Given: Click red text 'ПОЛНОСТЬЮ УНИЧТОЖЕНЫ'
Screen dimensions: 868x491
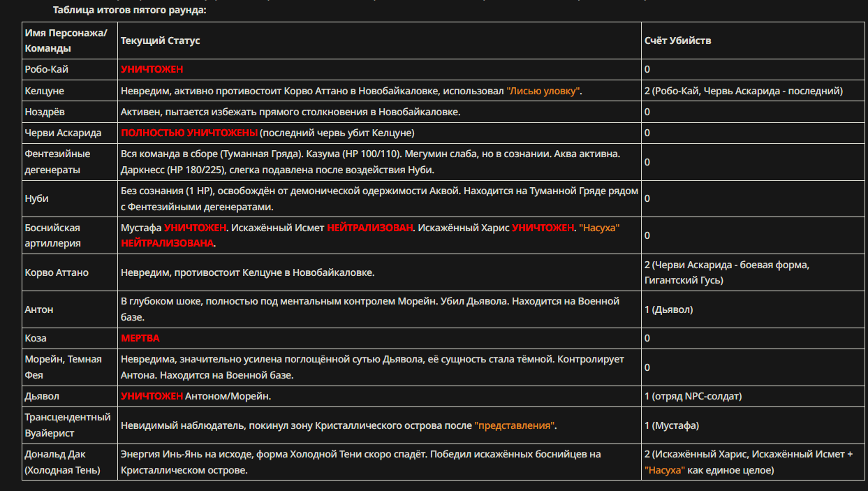Looking at the screenshot, I should 190,133.
